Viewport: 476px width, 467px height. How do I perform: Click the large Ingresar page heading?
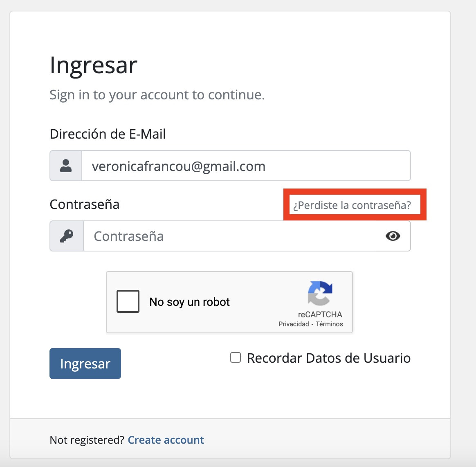(93, 65)
